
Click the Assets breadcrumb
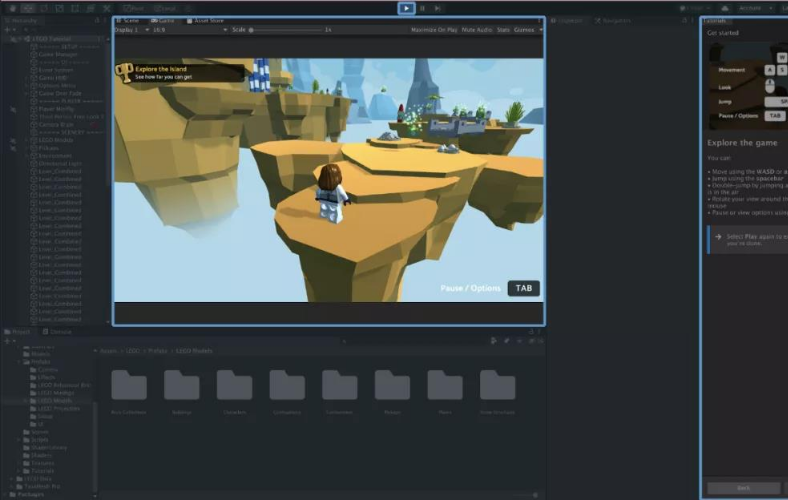(x=108, y=351)
